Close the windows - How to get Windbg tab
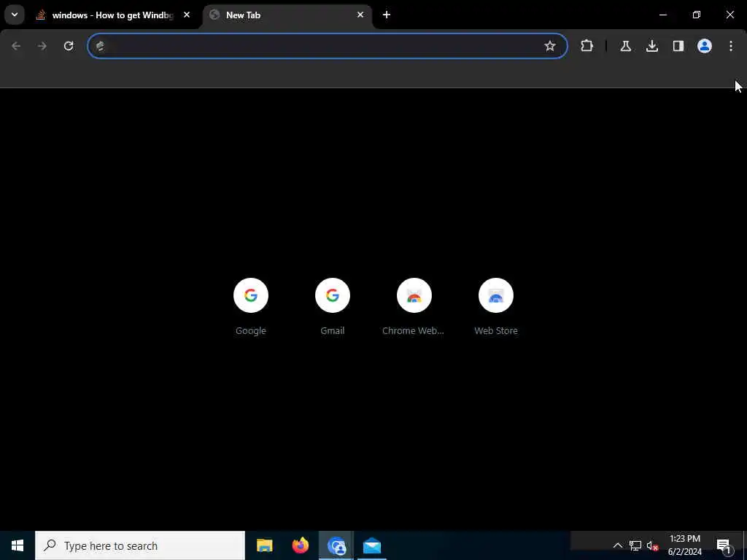The height and width of the screenshot is (560, 747). pyautogui.click(x=187, y=15)
